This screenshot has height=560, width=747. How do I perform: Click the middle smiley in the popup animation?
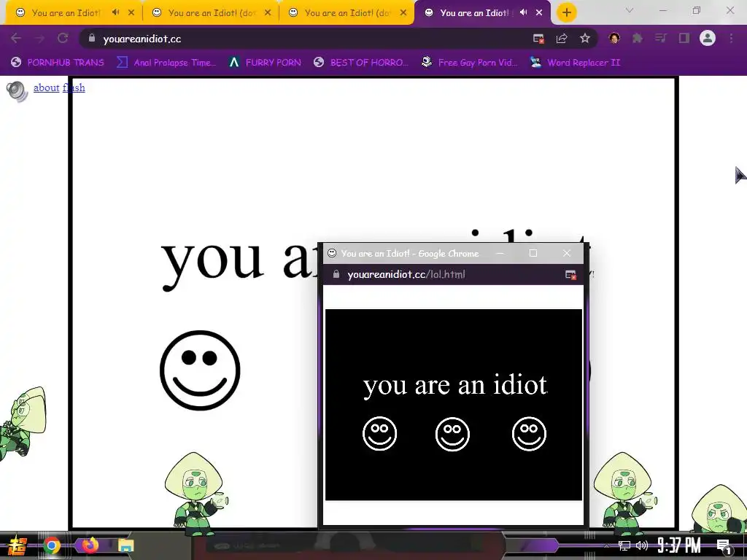click(452, 434)
